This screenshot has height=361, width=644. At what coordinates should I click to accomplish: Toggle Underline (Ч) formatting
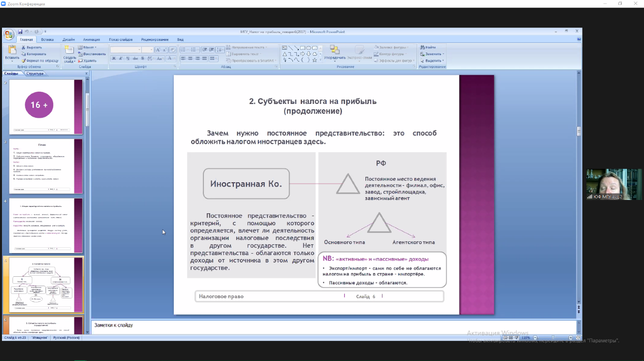pyautogui.click(x=128, y=58)
